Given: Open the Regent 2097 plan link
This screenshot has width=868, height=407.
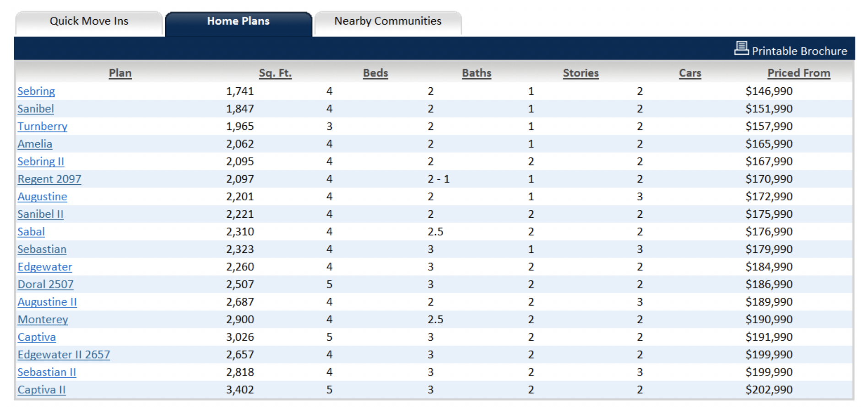Looking at the screenshot, I should click(49, 179).
